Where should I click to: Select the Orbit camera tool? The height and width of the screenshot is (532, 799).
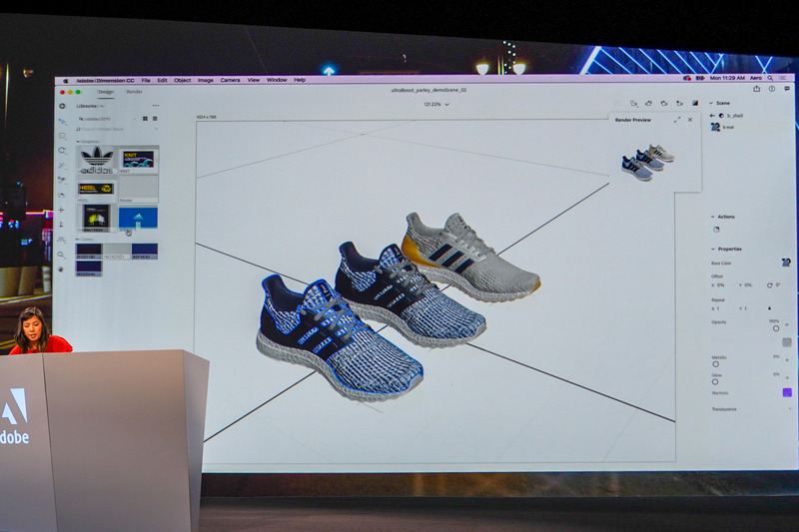[x=62, y=195]
